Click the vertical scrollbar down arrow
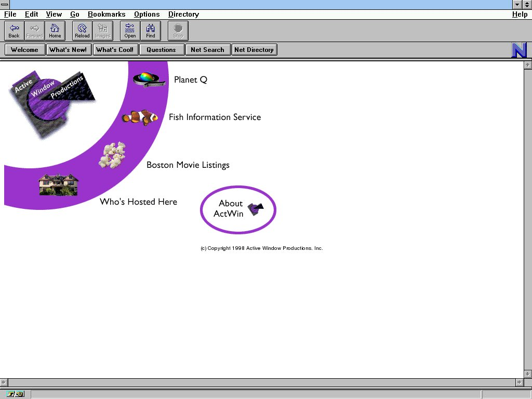532x399 pixels. point(528,374)
